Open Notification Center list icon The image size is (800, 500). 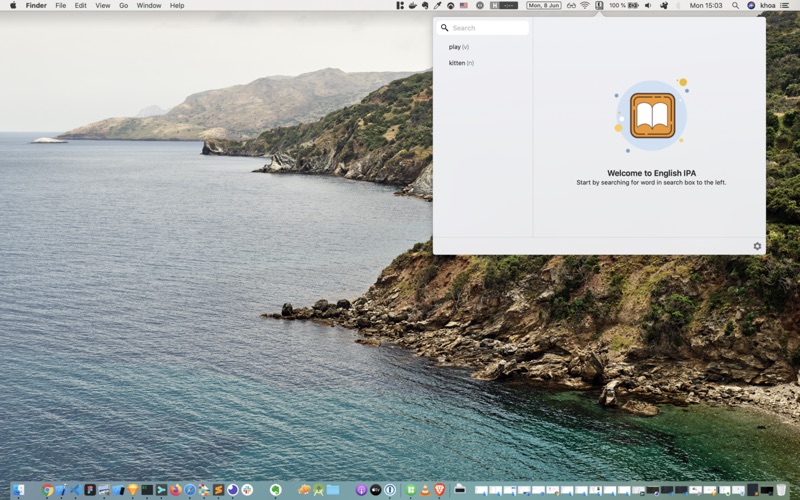pos(784,6)
